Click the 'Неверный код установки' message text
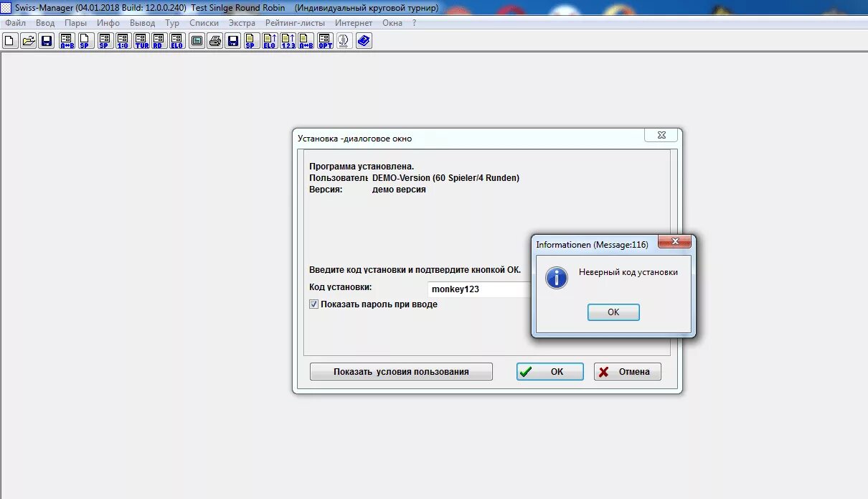868x499 pixels. (x=628, y=272)
